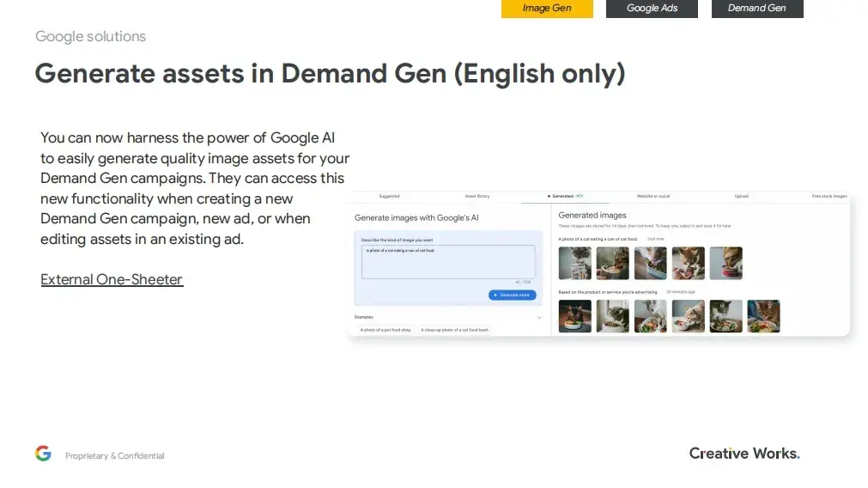Open the Free stock images tab
The height and width of the screenshot is (488, 868).
829,196
